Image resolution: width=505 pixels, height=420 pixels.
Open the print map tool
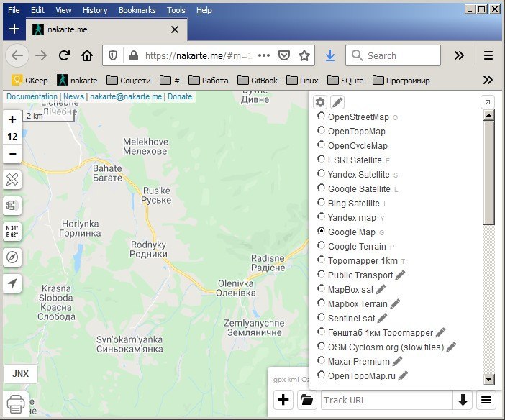[15, 404]
